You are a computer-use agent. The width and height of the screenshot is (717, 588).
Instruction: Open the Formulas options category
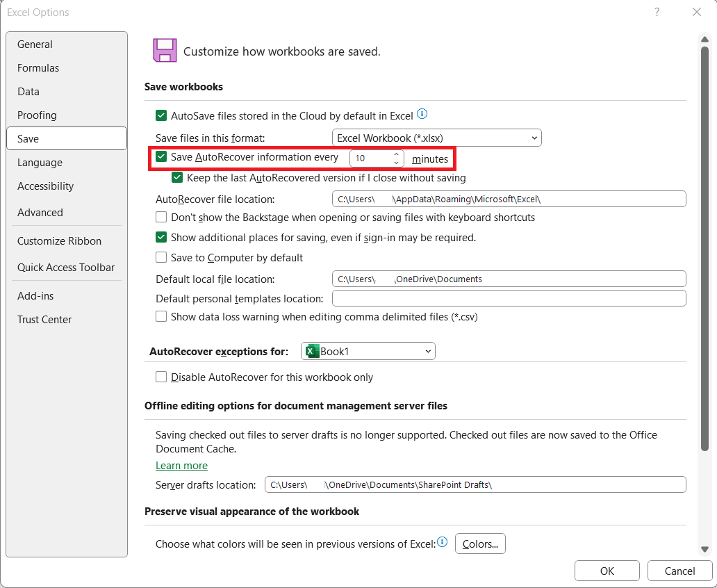(x=67, y=68)
